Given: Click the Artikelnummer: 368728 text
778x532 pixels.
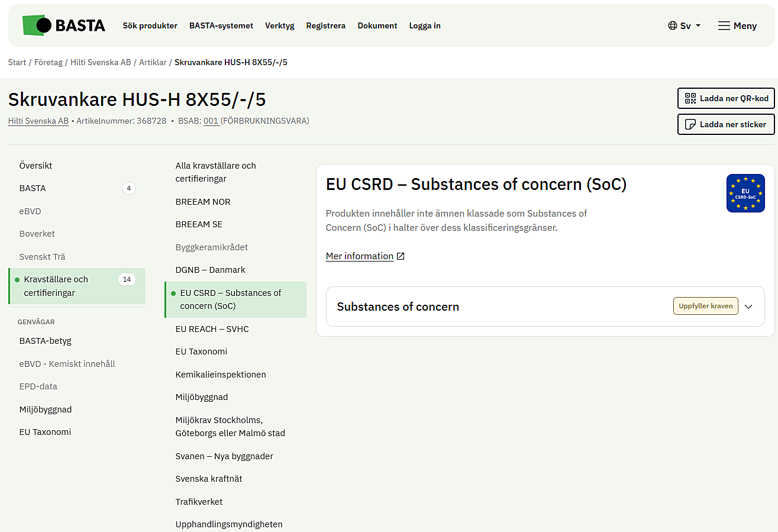Looking at the screenshot, I should point(121,121).
